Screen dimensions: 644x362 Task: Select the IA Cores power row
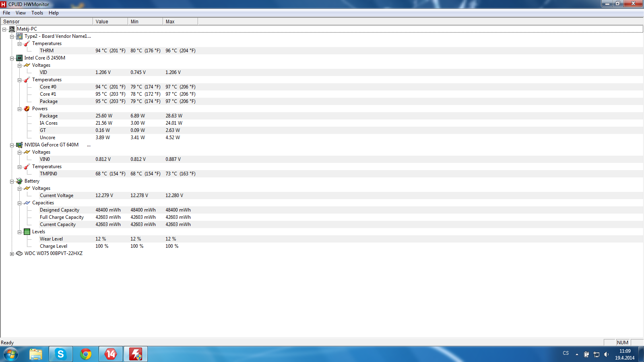(x=322, y=123)
